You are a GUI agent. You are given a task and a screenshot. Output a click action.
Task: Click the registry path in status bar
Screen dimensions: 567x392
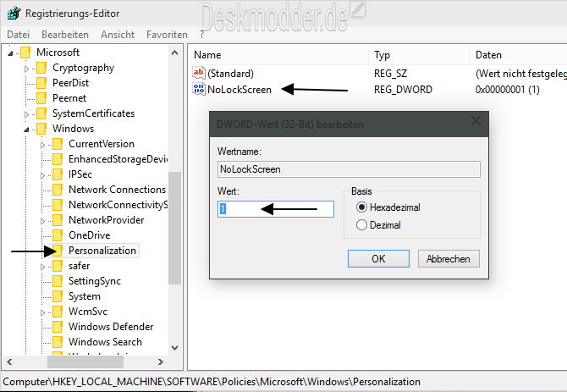coord(212,382)
